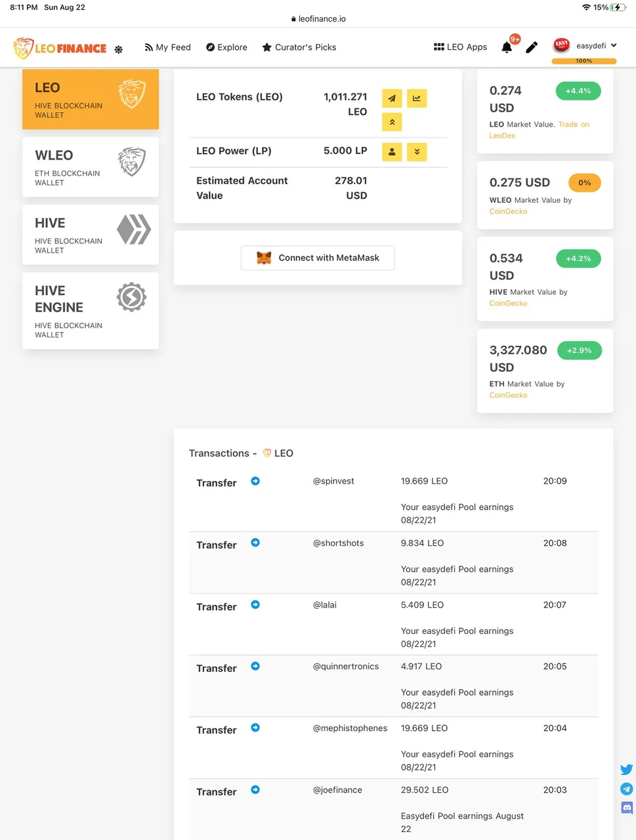The image size is (636, 840).
Task: Click the battery indicator in the status bar
Action: click(x=618, y=7)
